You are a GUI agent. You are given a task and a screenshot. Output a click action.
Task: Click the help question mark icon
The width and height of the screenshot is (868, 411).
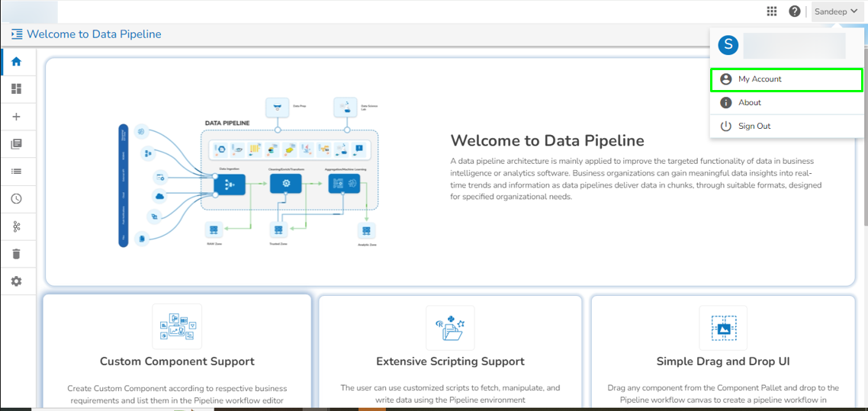(794, 11)
